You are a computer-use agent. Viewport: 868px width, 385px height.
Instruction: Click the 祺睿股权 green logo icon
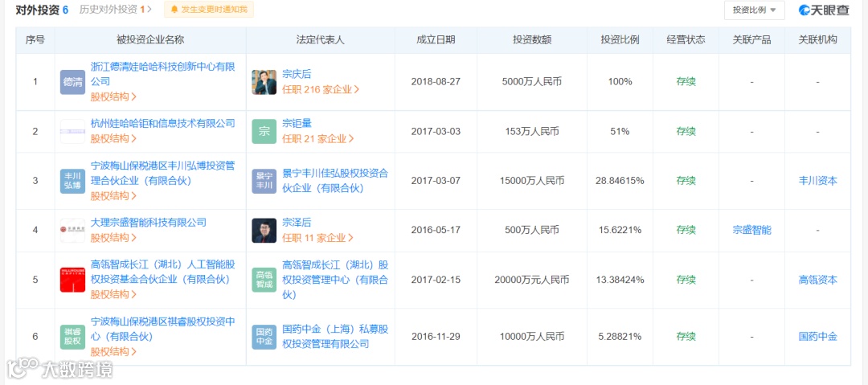72,337
